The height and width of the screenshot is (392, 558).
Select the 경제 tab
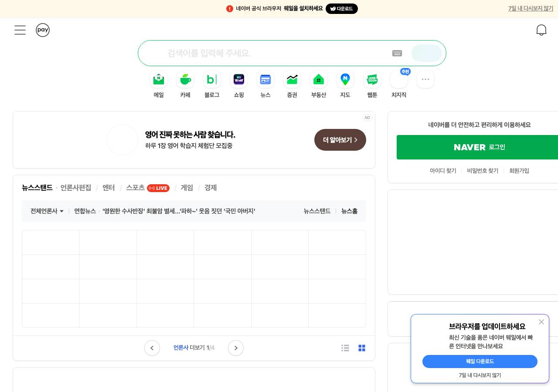click(x=211, y=188)
